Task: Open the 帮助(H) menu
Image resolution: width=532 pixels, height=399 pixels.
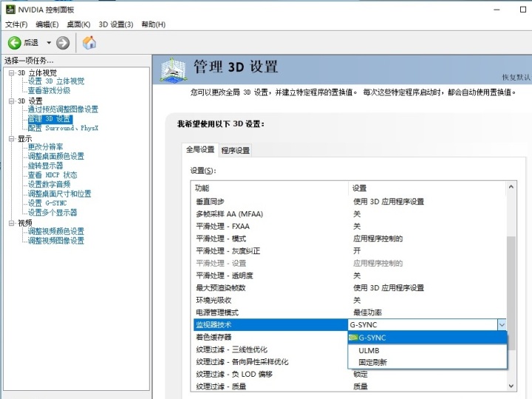Action: click(x=154, y=24)
